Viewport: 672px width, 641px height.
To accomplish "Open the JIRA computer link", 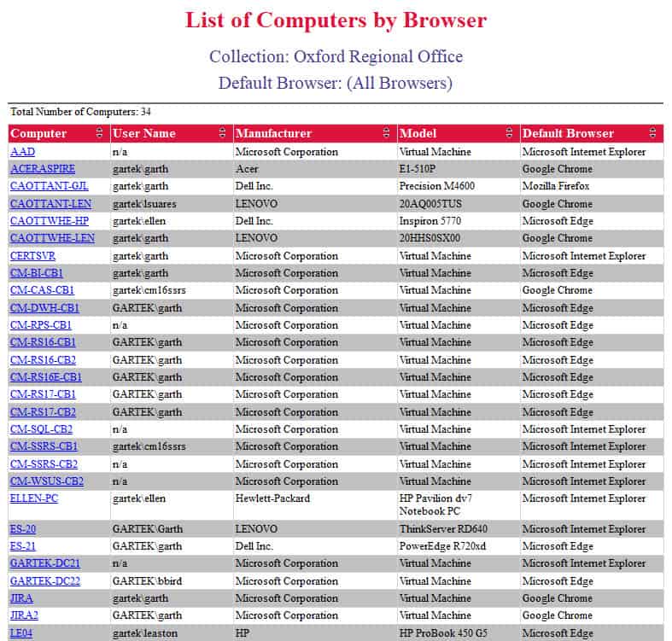I will (21, 598).
